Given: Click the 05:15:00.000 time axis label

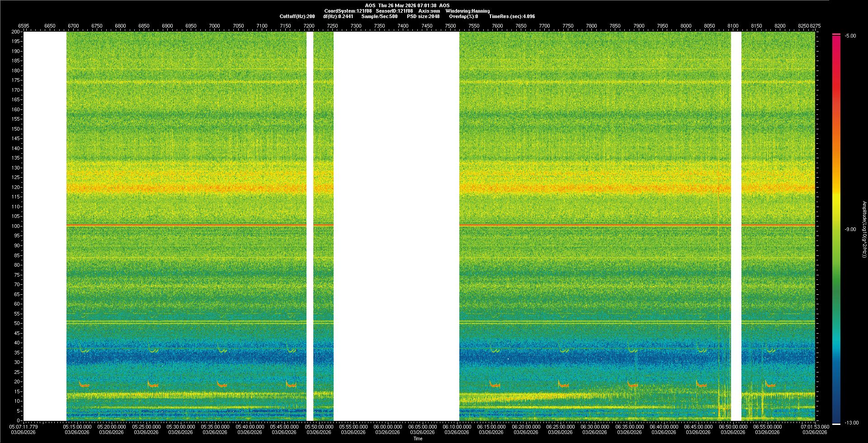Looking at the screenshot, I should pos(77,426).
